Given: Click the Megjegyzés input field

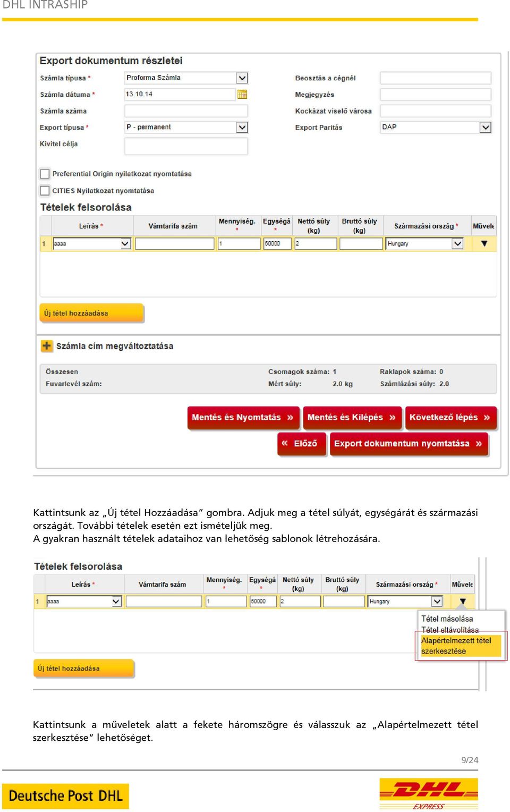Looking at the screenshot, I should coord(436,95).
